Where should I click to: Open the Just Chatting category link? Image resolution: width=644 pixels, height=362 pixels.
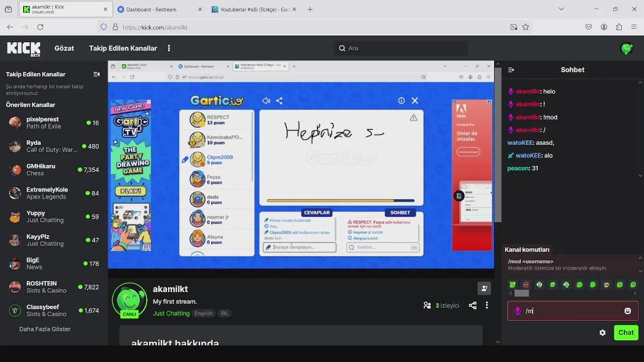pyautogui.click(x=171, y=313)
